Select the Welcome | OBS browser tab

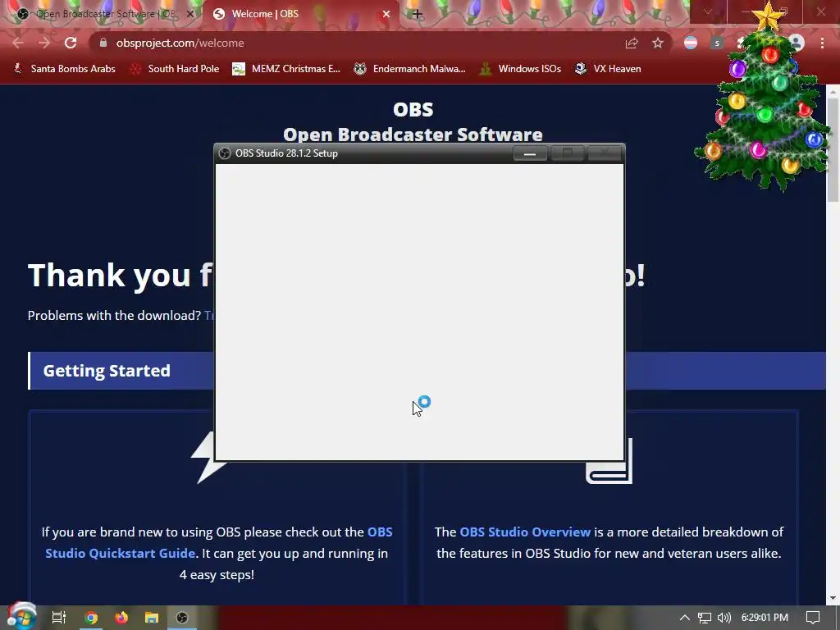tap(300, 14)
